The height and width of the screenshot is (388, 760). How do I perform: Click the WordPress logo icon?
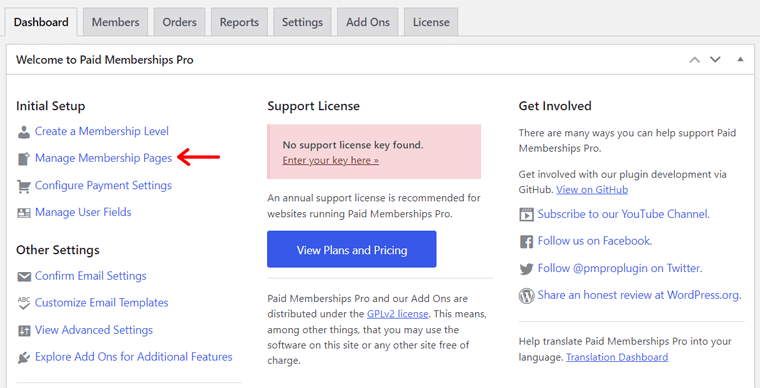(x=526, y=295)
